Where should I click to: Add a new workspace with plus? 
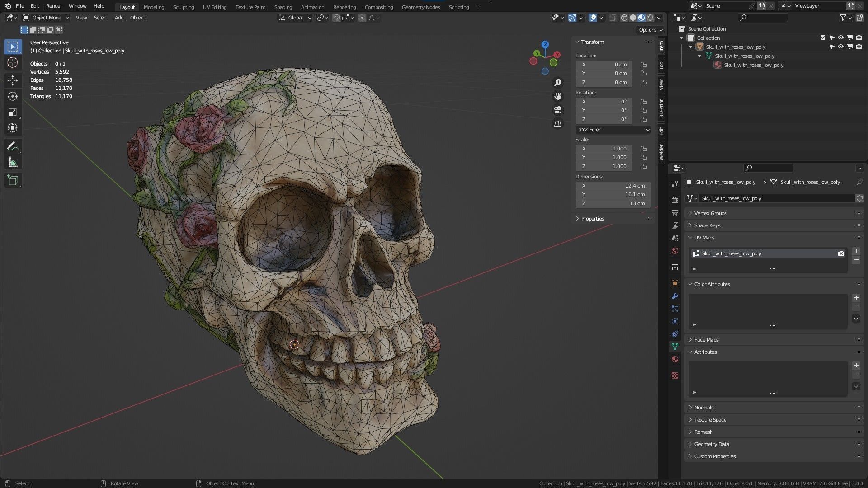(x=478, y=7)
